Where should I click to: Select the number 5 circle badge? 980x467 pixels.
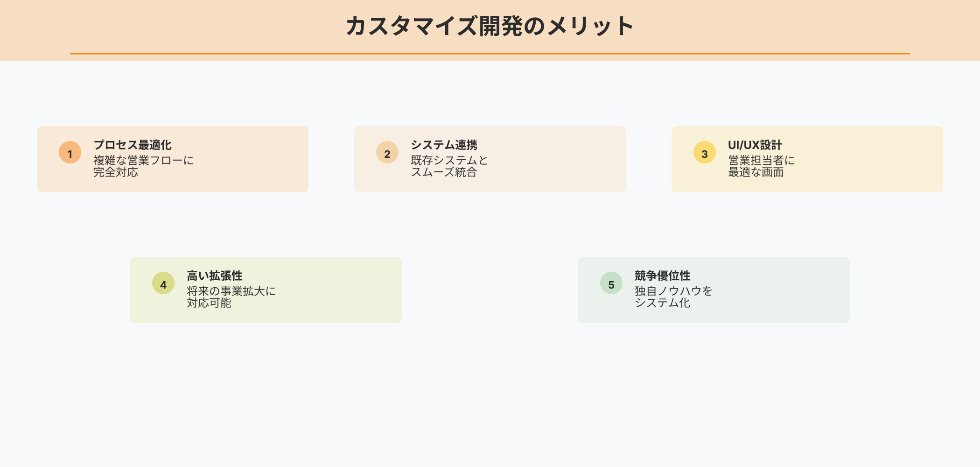click(611, 283)
